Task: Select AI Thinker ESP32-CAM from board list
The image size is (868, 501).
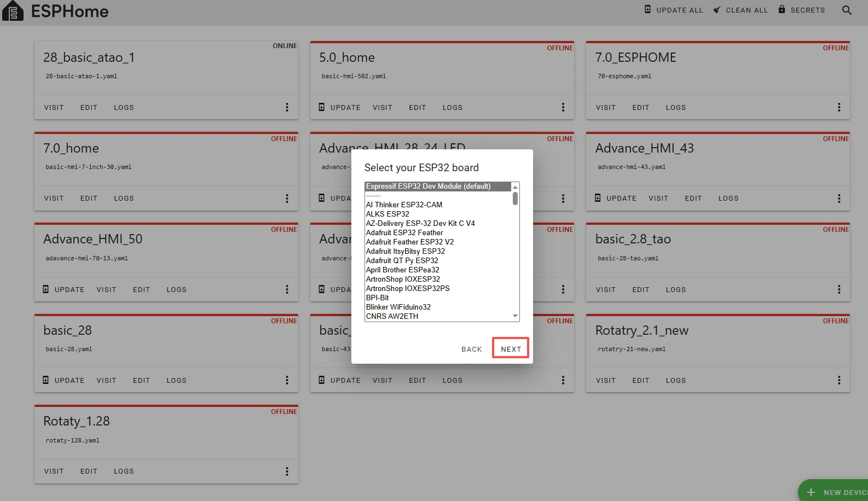Action: click(404, 205)
